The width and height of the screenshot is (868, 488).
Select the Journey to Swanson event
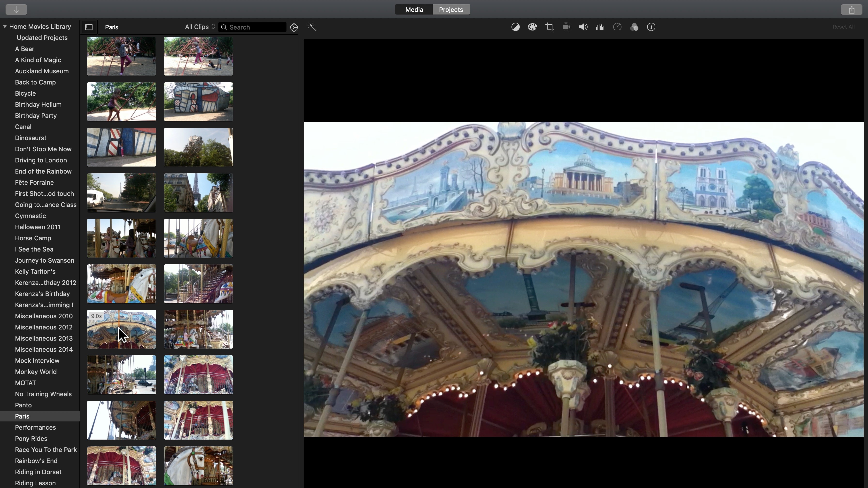pos(45,260)
